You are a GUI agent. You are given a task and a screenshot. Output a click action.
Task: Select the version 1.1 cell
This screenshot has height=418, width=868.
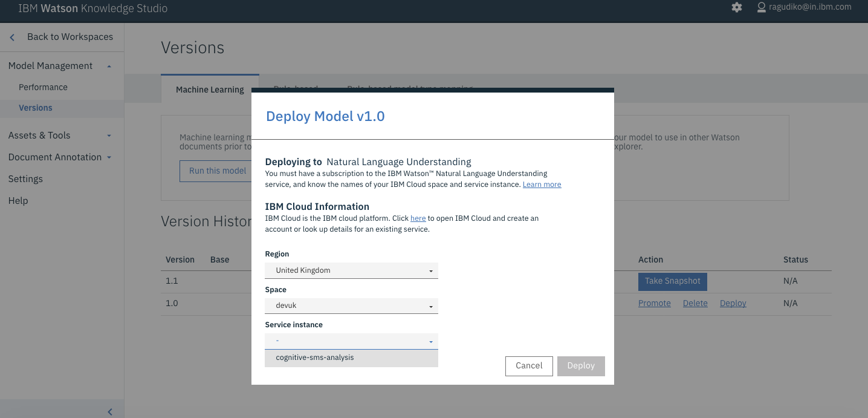172,281
